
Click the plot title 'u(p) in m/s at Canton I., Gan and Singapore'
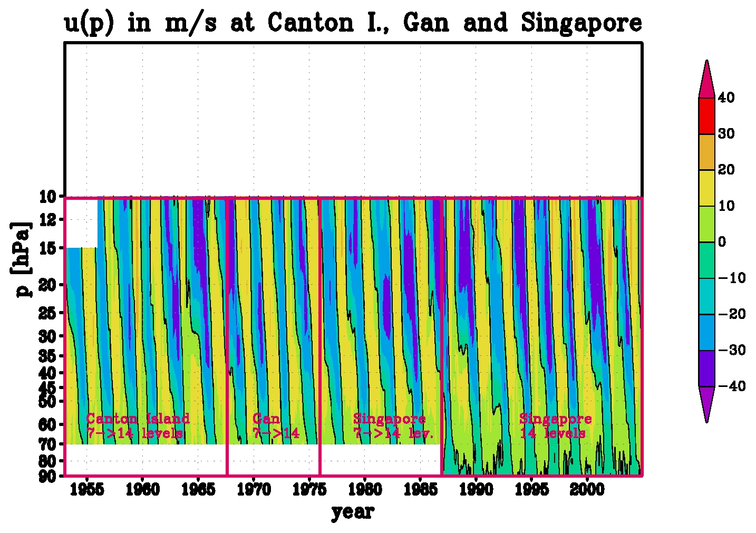[353, 23]
